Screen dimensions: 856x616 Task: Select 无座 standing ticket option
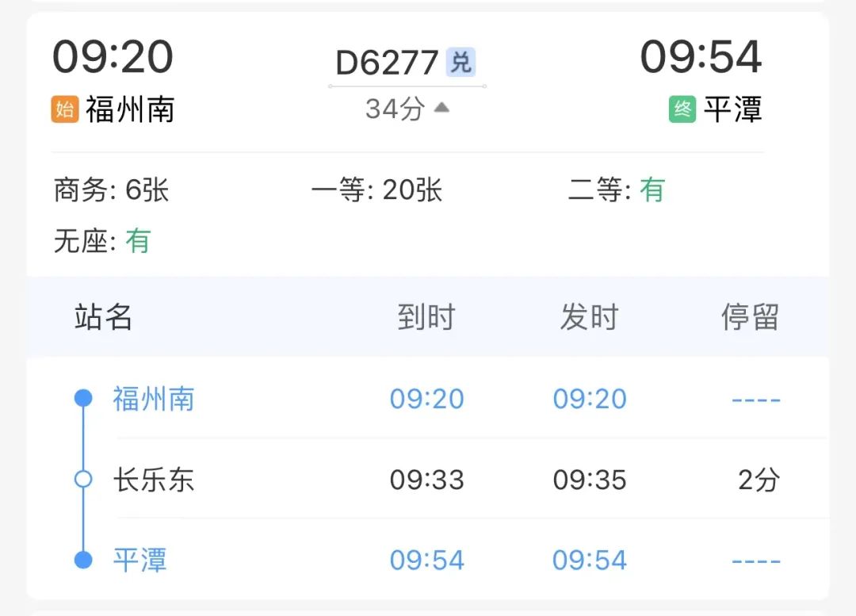(101, 240)
